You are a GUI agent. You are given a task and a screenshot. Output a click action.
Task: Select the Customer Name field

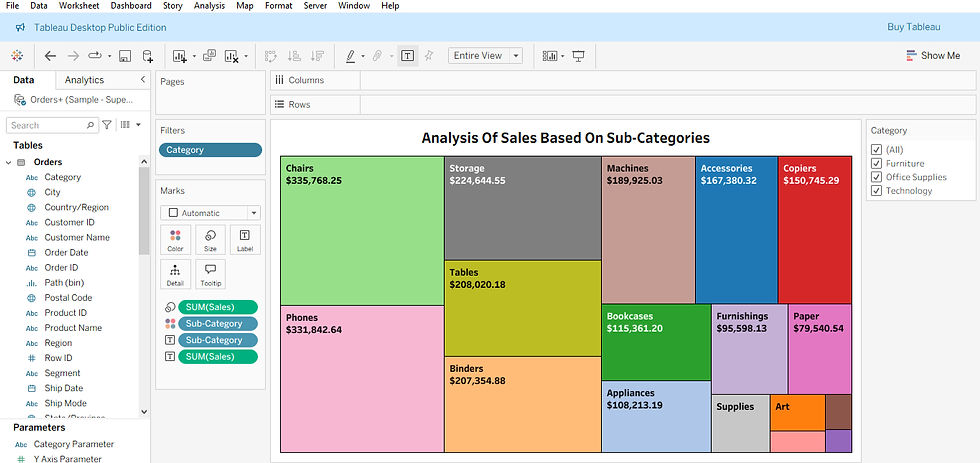(76, 237)
